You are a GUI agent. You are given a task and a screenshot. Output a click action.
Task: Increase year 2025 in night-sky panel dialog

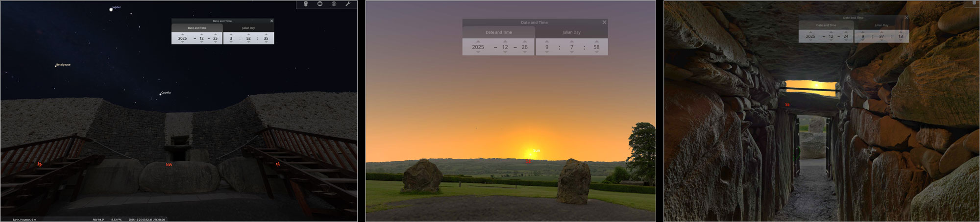[182, 34]
